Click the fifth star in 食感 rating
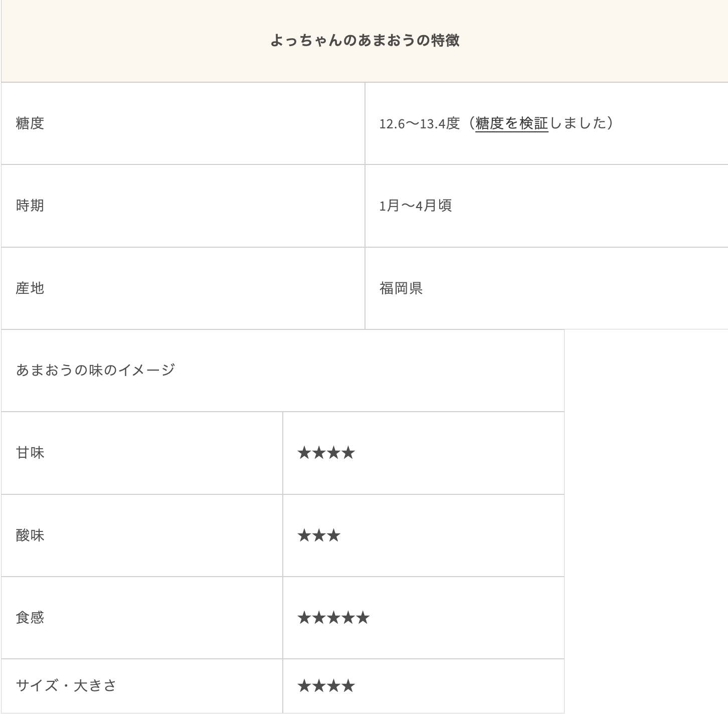This screenshot has height=721, width=728. coord(362,618)
